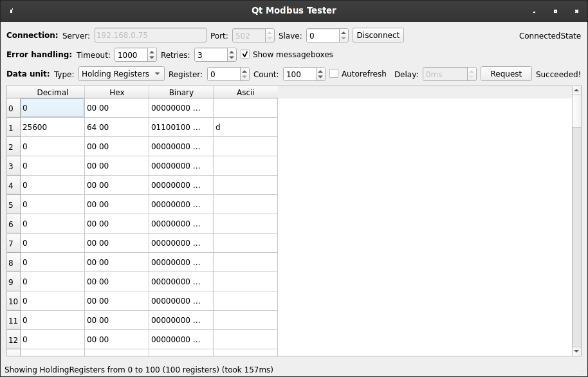Select row header 2

click(14, 147)
